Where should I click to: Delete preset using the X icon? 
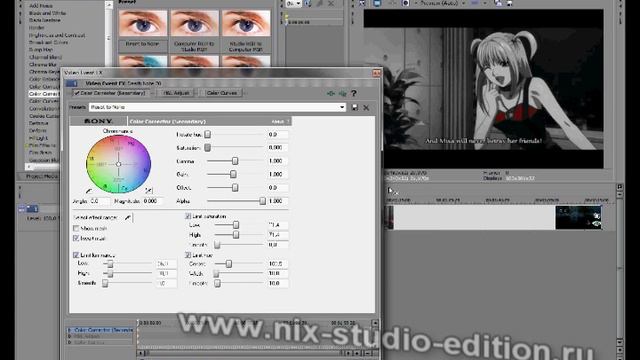(366, 108)
